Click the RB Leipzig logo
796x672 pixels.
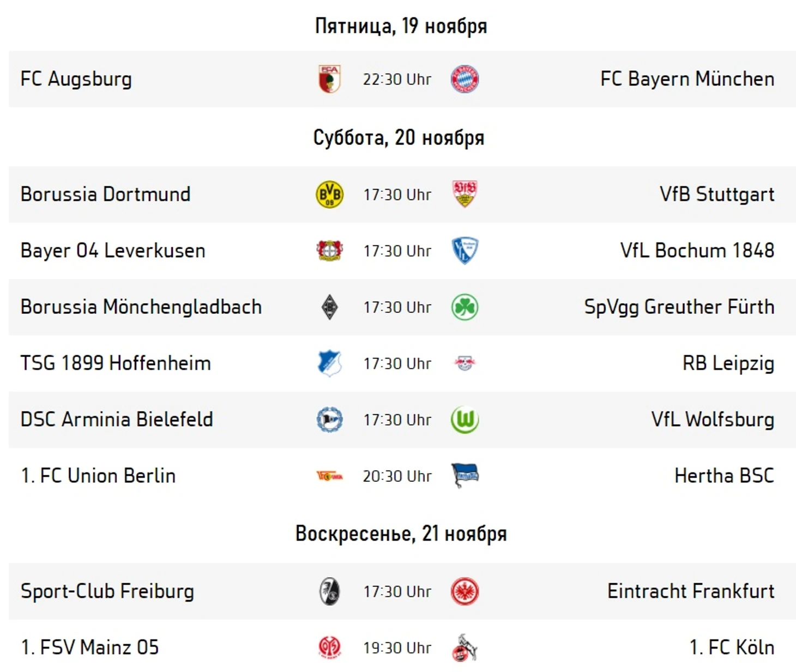pos(465,364)
